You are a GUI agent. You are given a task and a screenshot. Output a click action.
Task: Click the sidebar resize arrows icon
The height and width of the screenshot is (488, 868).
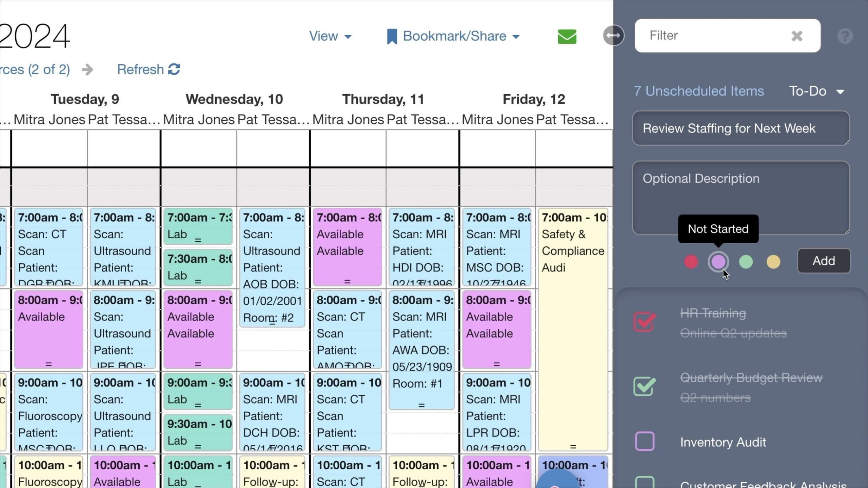[613, 36]
